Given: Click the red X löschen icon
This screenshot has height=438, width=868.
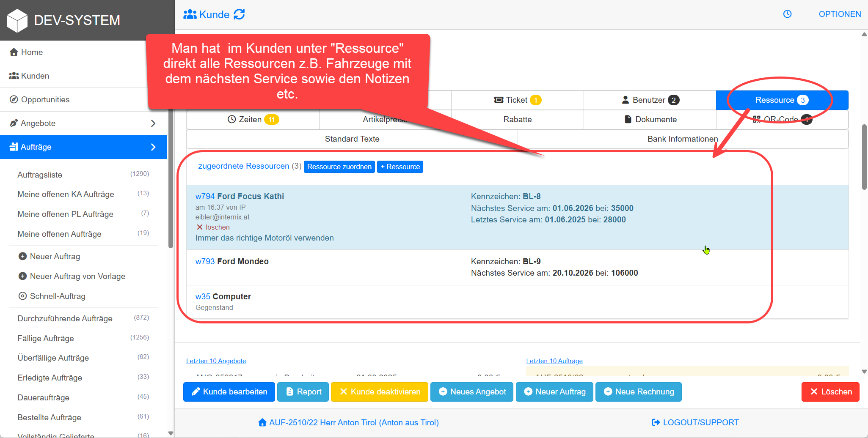Looking at the screenshot, I should pyautogui.click(x=200, y=227).
